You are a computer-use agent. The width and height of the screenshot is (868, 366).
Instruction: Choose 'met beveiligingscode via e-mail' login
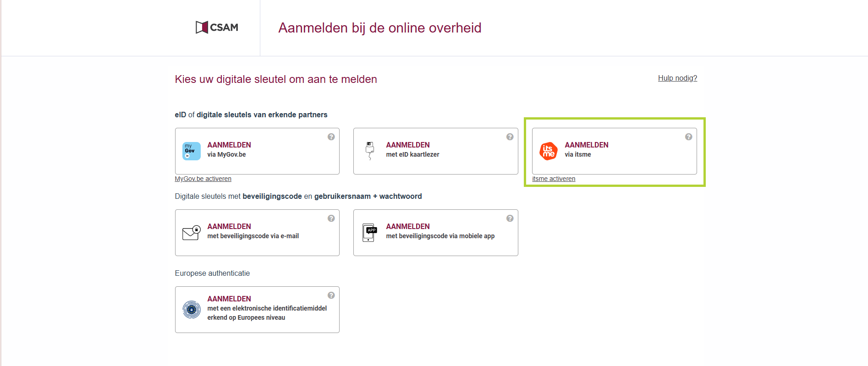pos(253,236)
